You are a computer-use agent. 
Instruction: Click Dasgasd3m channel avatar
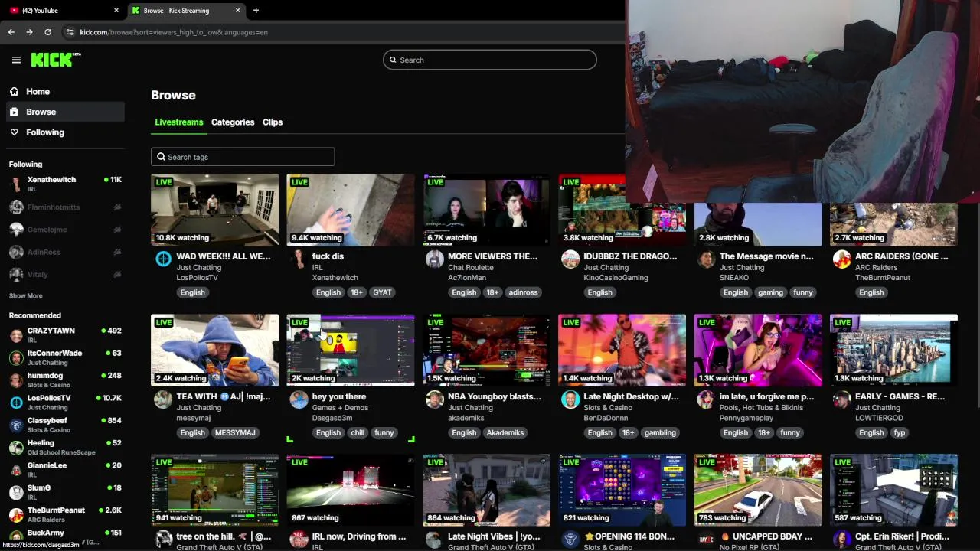click(299, 399)
